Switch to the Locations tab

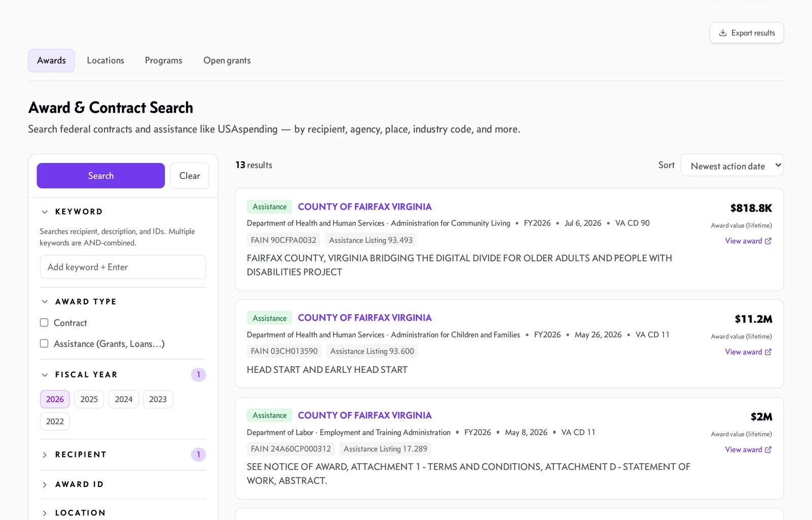point(106,60)
